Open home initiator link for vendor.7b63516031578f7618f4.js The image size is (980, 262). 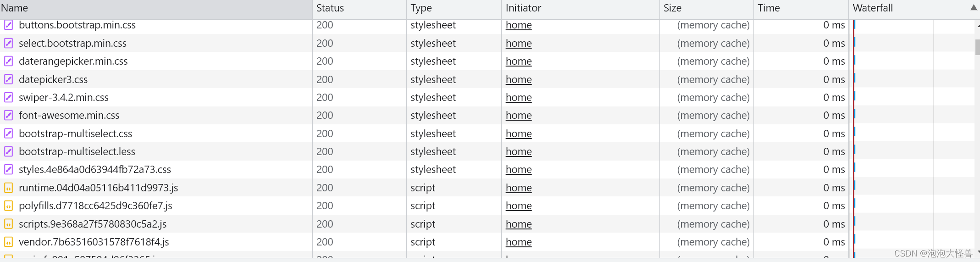[519, 242]
